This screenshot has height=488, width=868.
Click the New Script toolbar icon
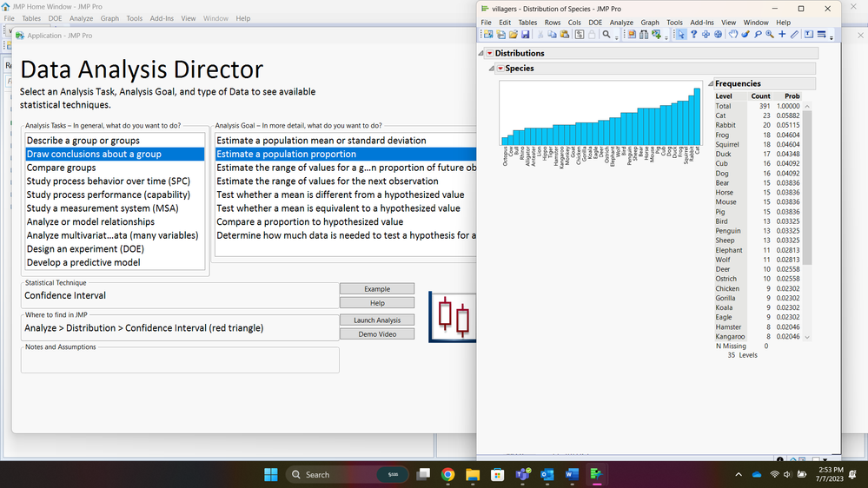tap(501, 35)
